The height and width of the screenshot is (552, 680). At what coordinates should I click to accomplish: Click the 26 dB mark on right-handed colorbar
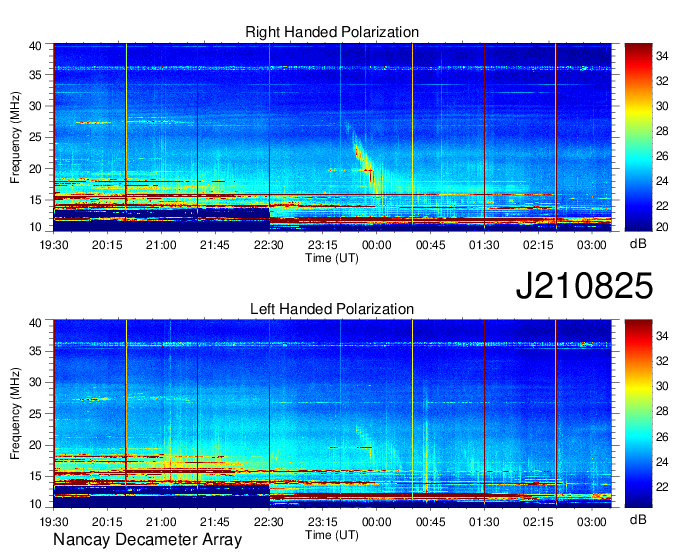click(x=662, y=156)
